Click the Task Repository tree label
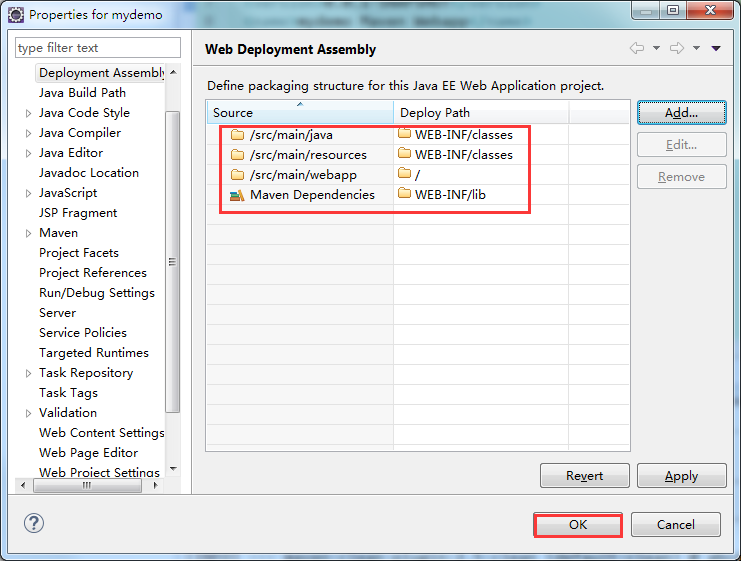Screen dimensions: 741x561 [86, 373]
